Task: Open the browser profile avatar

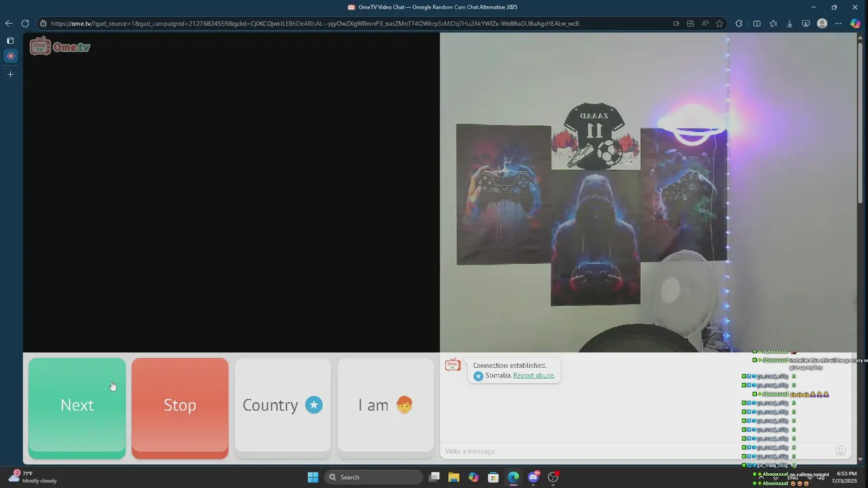Action: point(822,24)
